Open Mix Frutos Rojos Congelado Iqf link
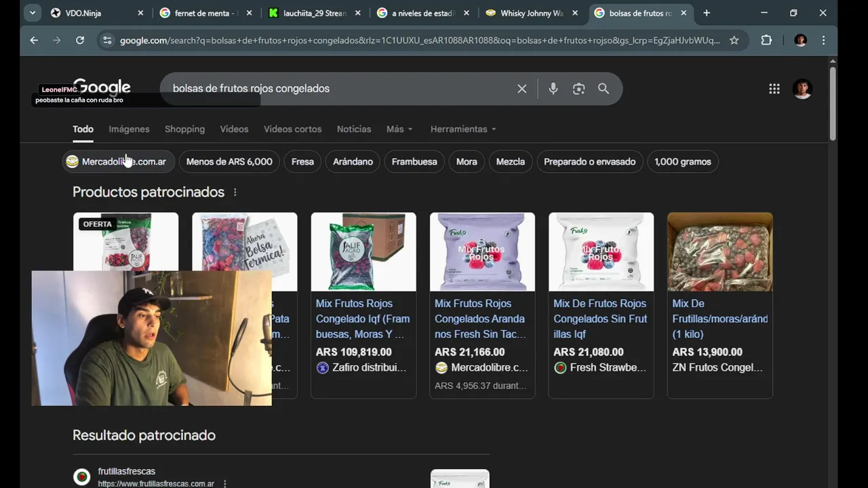The height and width of the screenshot is (488, 868). tap(363, 319)
